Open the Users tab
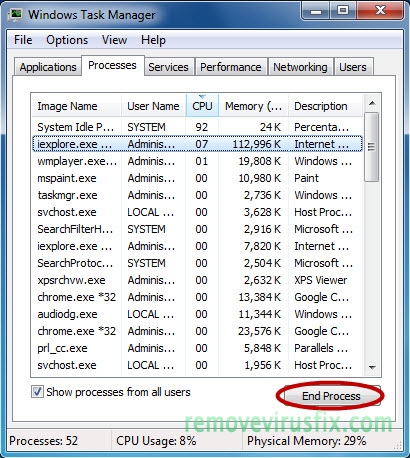 click(353, 67)
